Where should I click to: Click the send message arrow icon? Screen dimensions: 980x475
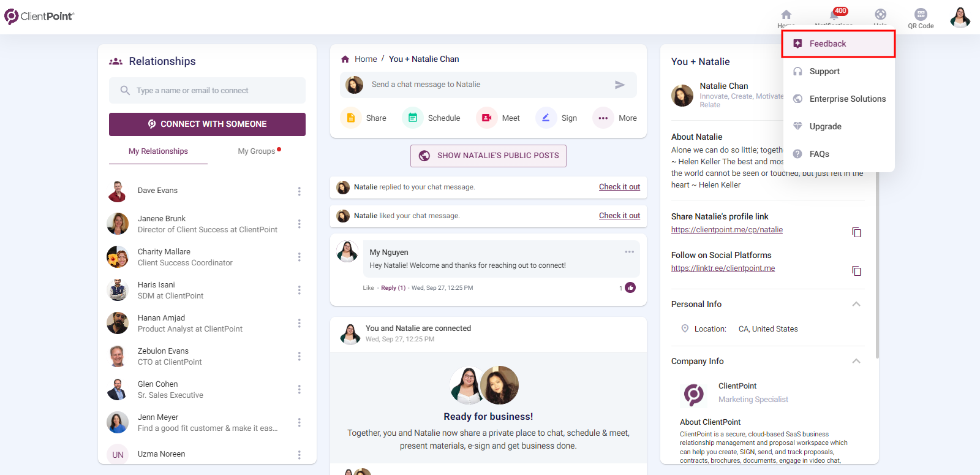pos(620,85)
